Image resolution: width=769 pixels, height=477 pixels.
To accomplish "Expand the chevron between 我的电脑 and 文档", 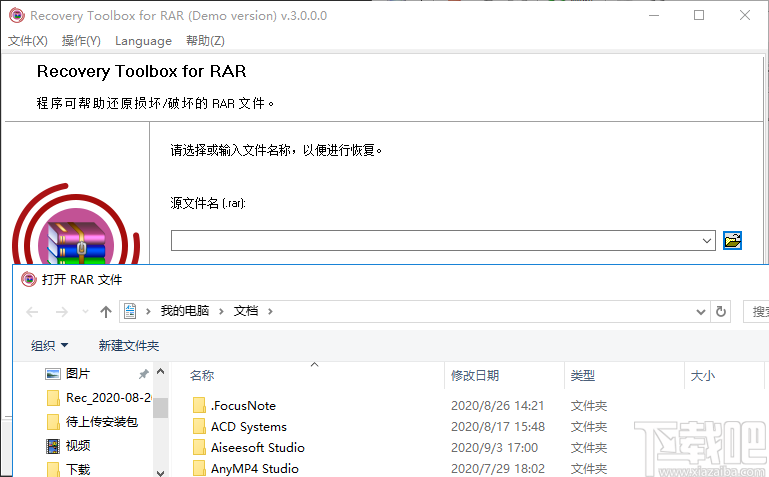I will 221,311.
